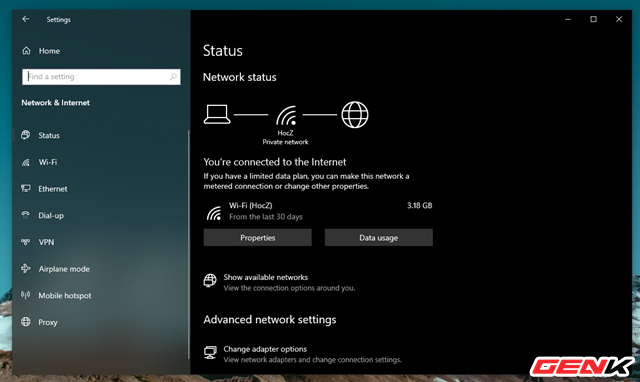Click the Internet globe diagram icon
This screenshot has height=382, width=640.
(x=355, y=115)
